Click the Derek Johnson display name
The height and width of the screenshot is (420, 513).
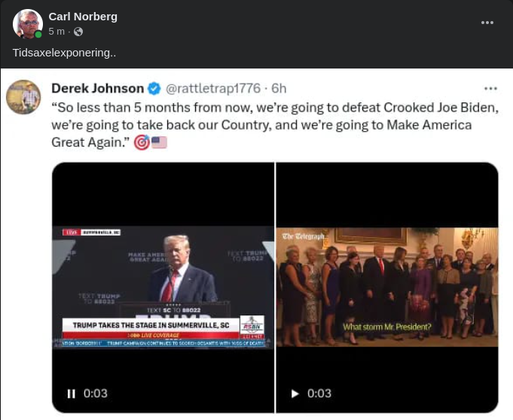tap(97, 89)
